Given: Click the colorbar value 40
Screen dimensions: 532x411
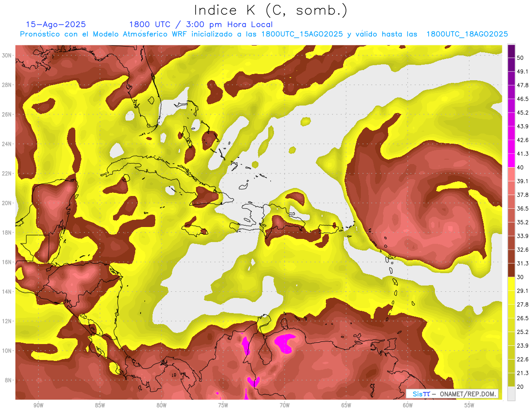Looking at the screenshot, I should [520, 168].
